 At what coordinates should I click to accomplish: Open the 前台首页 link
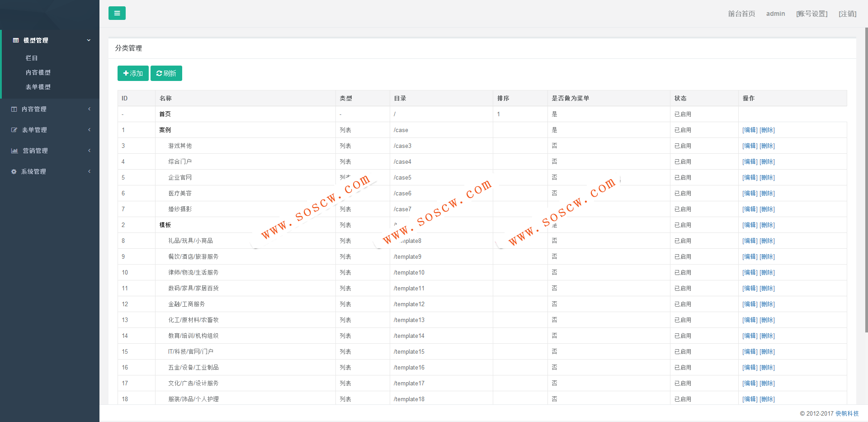click(741, 14)
